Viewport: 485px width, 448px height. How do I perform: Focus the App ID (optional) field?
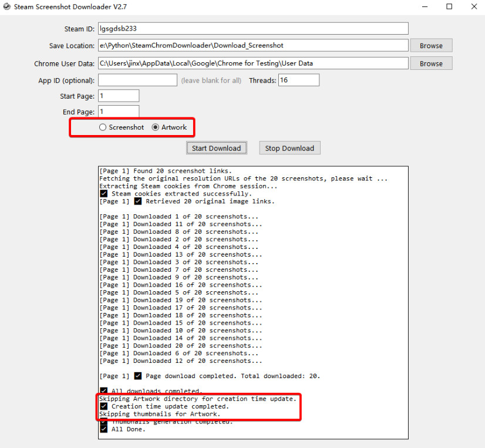pyautogui.click(x=137, y=80)
